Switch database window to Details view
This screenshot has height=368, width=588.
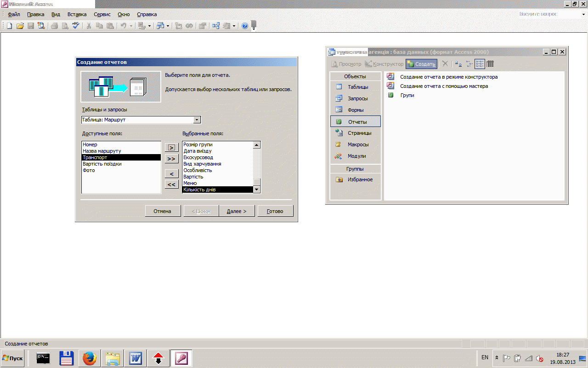(490, 64)
